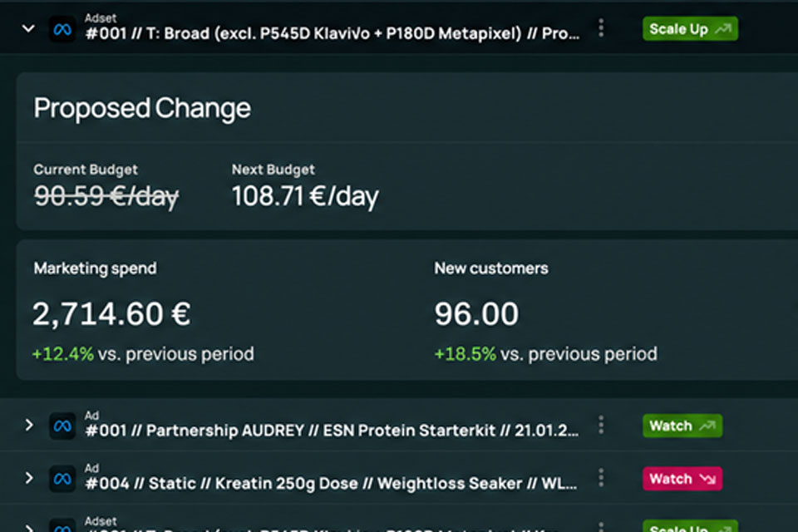Click the New customers 96.00 metric
Image resolution: width=798 pixels, height=532 pixels.
(476, 313)
